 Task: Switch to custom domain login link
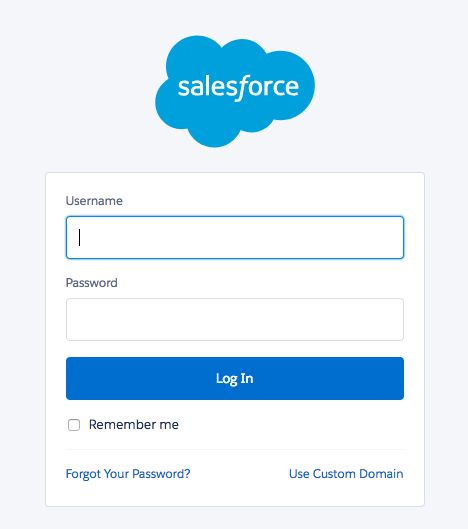click(346, 474)
